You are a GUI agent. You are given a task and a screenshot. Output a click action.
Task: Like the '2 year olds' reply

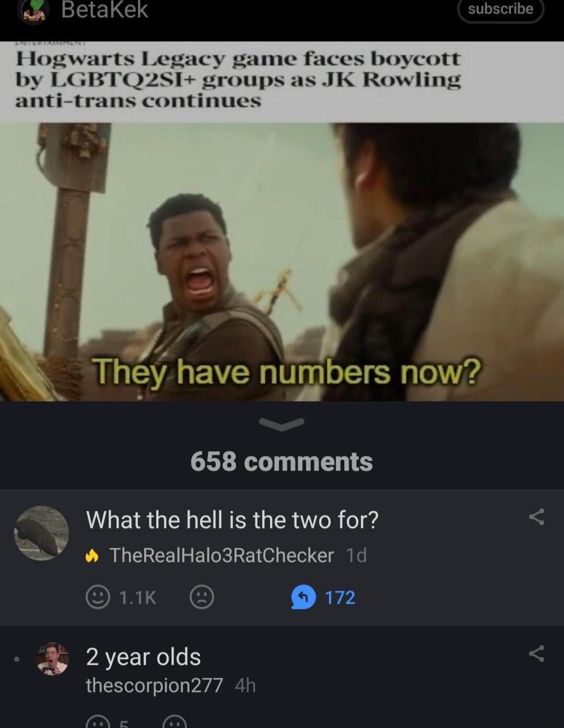pyautogui.click(x=98, y=723)
